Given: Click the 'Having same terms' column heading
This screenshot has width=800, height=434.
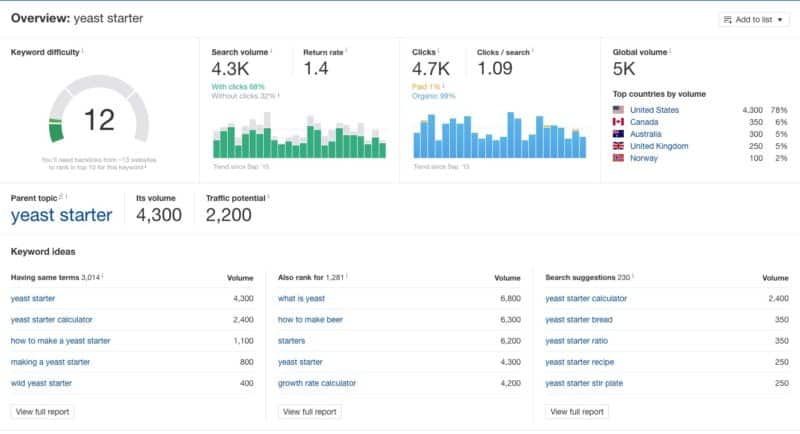Looking at the screenshot, I should click(45, 277).
